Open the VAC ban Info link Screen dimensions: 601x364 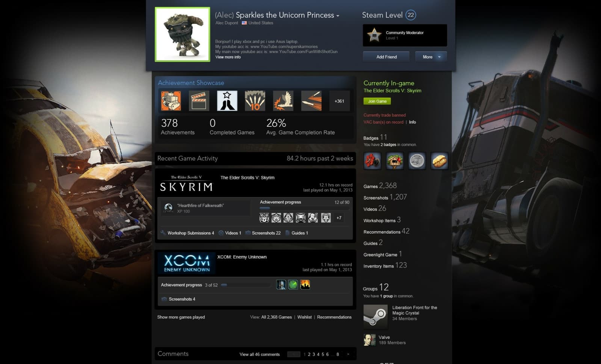coord(412,122)
